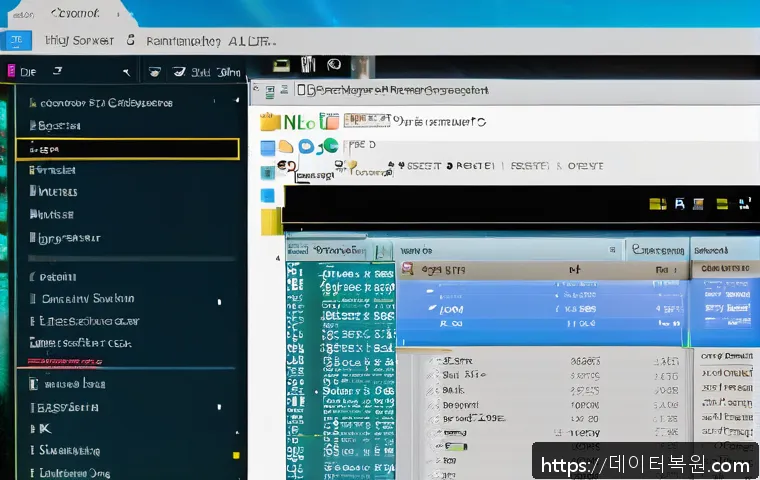Click the green battery-shaped icon in the lower list
Screen dimensions: 760x480
tap(456, 447)
